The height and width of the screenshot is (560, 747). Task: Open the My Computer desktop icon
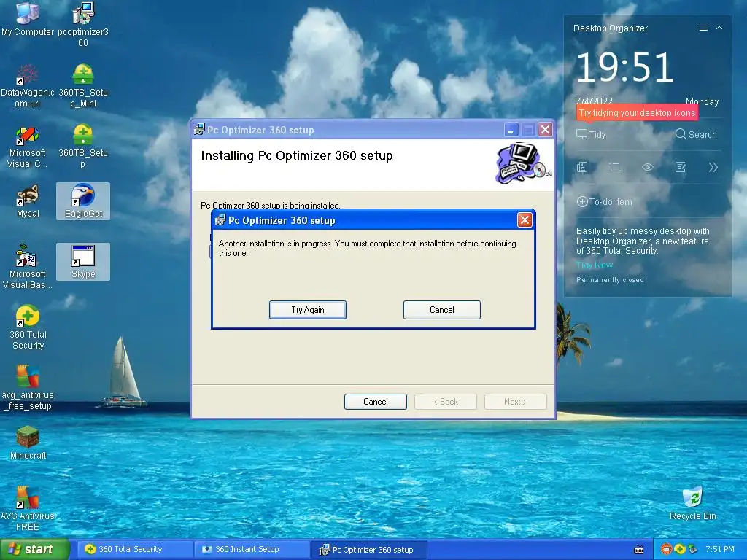(x=27, y=19)
